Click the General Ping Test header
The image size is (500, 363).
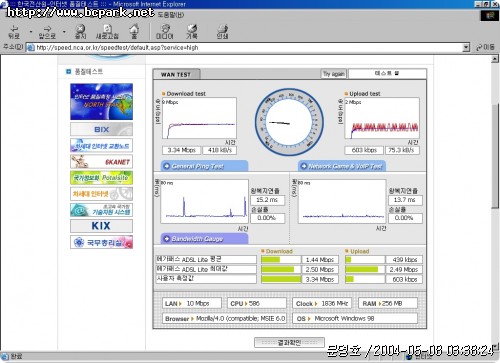click(204, 166)
